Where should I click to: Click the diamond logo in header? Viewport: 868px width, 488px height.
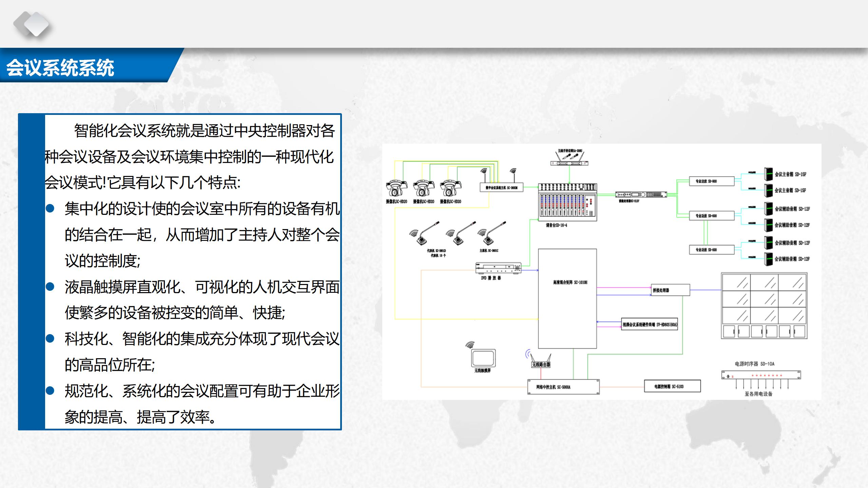32,24
